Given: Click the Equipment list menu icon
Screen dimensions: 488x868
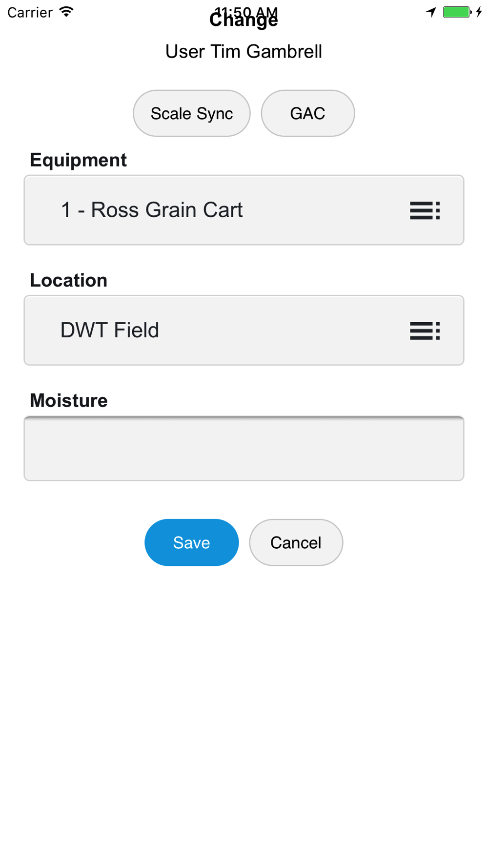Looking at the screenshot, I should [425, 210].
